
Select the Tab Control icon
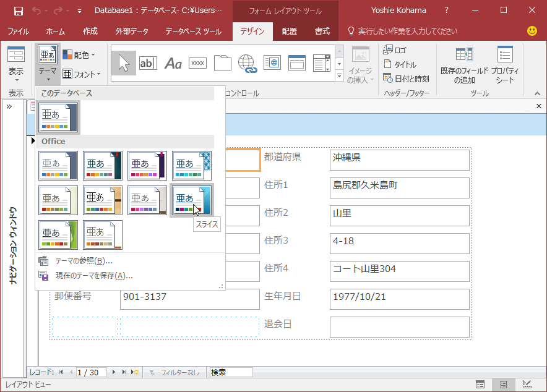[x=223, y=63]
